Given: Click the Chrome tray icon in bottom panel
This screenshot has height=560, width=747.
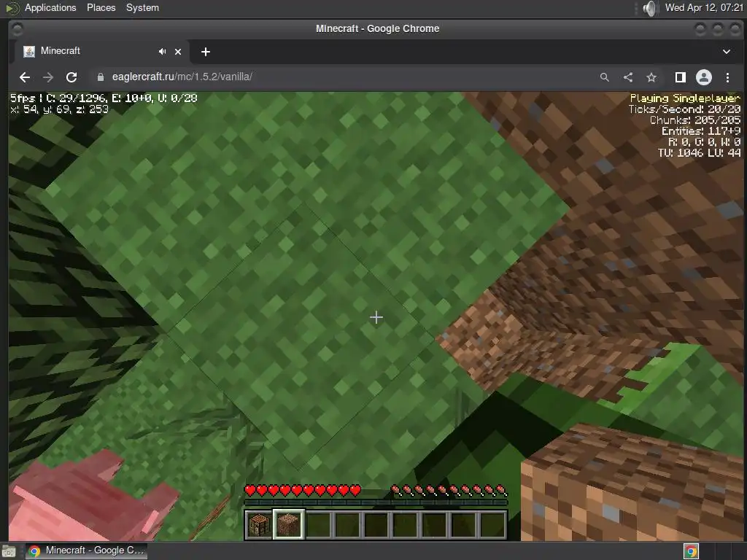Looking at the screenshot, I should (692, 551).
